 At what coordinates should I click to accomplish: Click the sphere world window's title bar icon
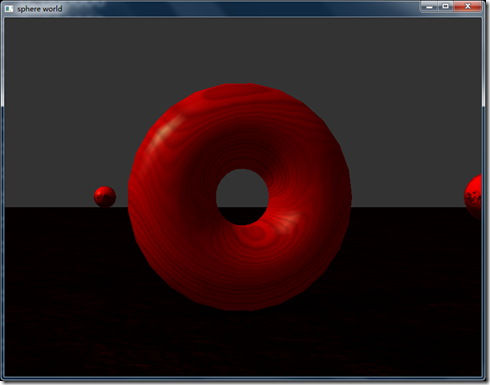(9, 9)
